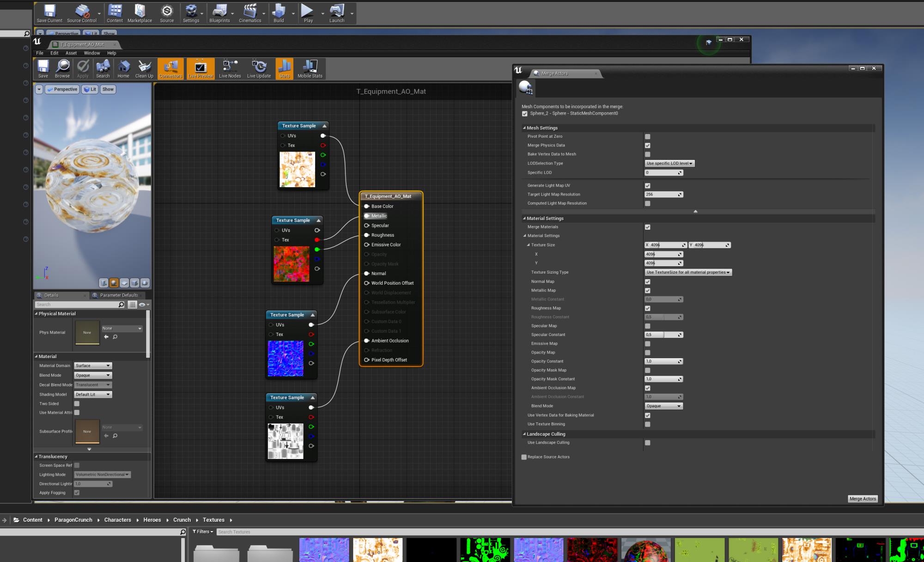Viewport: 924px width, 562px height.
Task: Click Save Current in the main toolbar
Action: pyautogui.click(x=49, y=13)
